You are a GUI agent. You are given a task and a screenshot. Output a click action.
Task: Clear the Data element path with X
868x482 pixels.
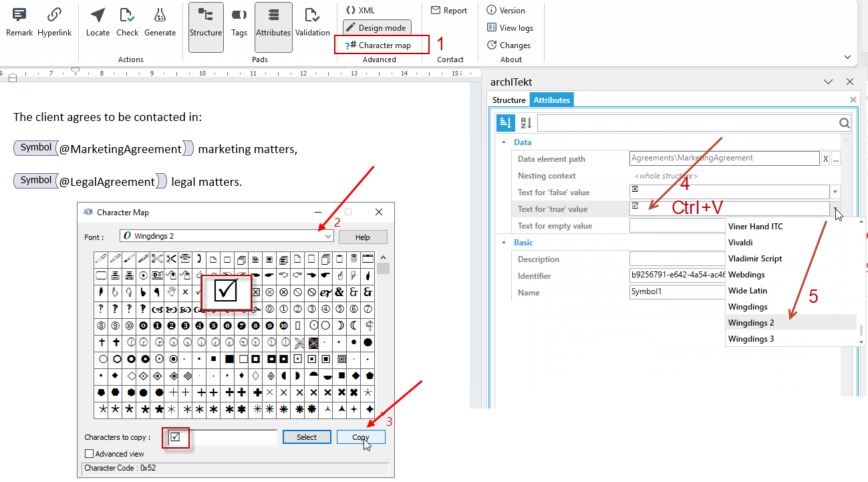point(825,159)
